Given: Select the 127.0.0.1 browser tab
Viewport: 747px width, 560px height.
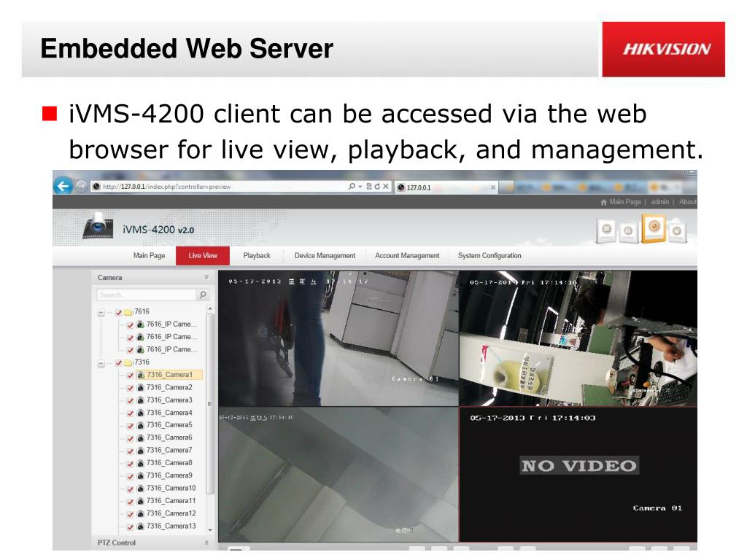Looking at the screenshot, I should point(446,187).
